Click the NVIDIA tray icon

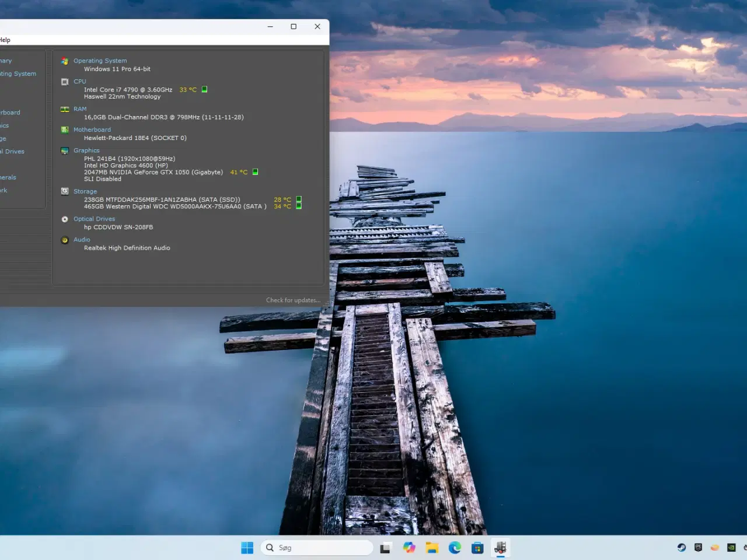(x=731, y=547)
